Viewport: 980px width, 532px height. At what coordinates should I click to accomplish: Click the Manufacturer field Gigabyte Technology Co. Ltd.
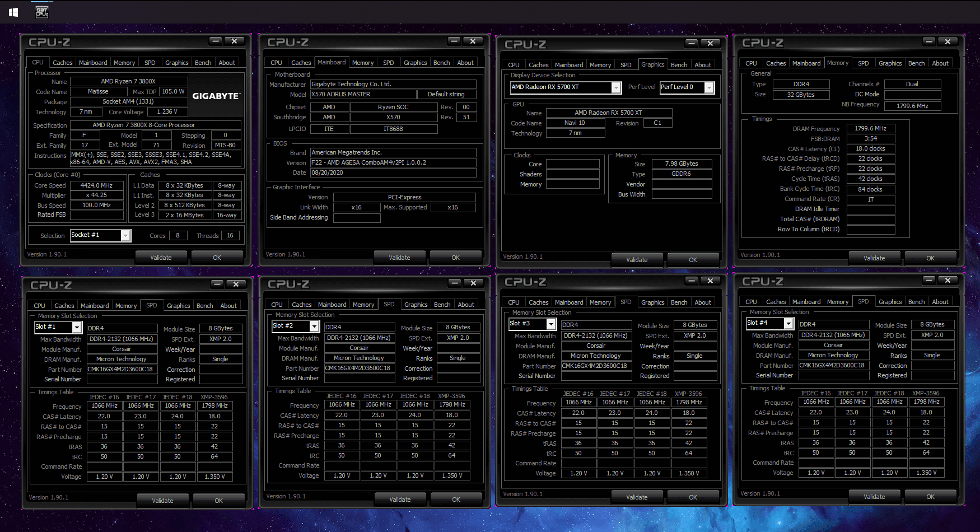394,85
